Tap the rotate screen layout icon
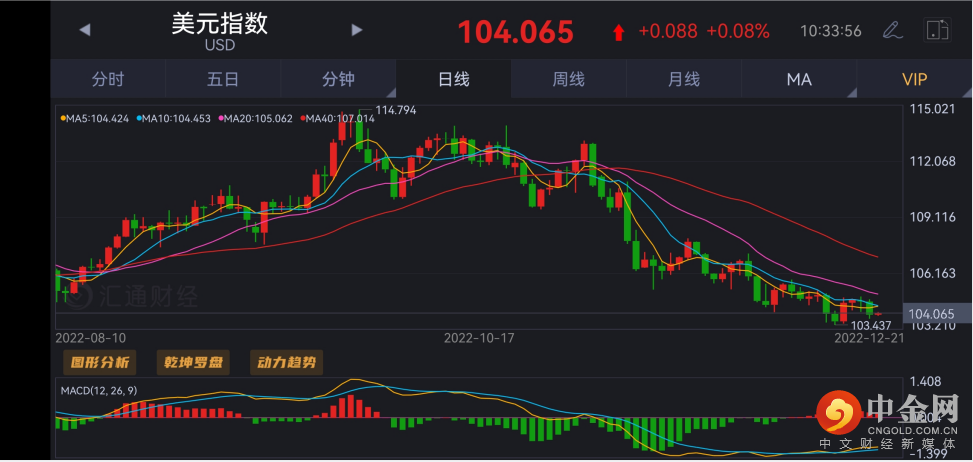Image resolution: width=973 pixels, height=462 pixels. coord(937,30)
